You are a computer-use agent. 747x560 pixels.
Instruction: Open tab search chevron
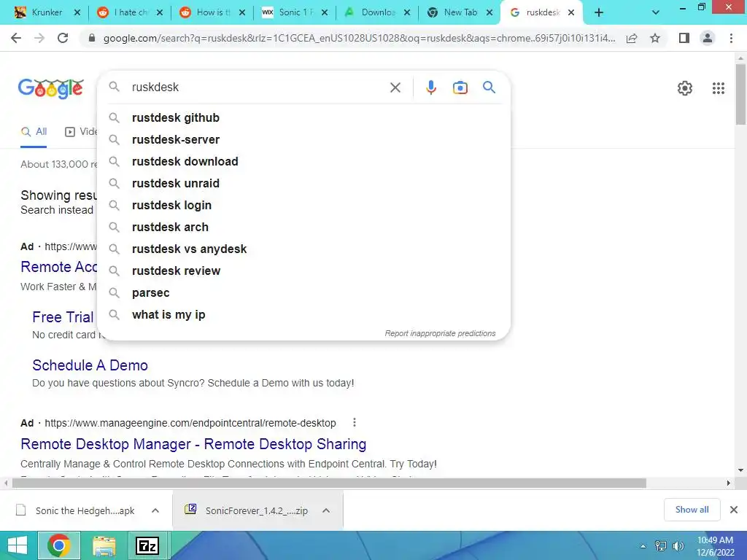656,13
